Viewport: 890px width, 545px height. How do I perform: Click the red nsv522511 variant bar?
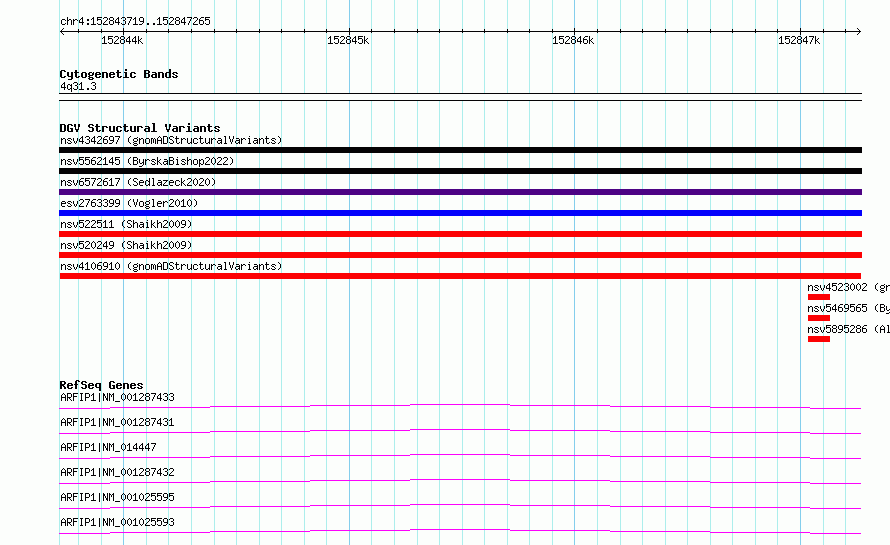(x=460, y=234)
